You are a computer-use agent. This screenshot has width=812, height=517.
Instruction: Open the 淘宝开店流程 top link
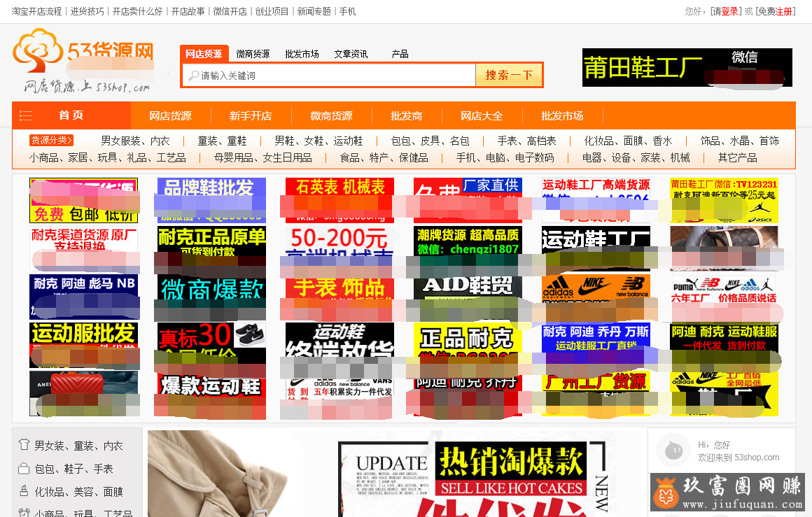click(x=36, y=11)
